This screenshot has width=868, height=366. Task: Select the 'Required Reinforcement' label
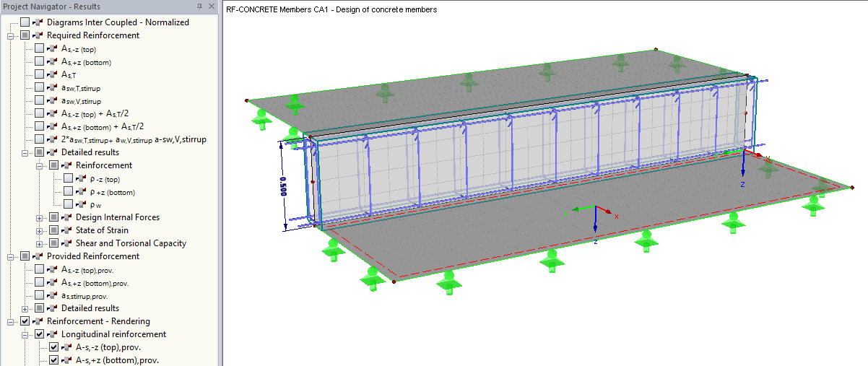(93, 35)
